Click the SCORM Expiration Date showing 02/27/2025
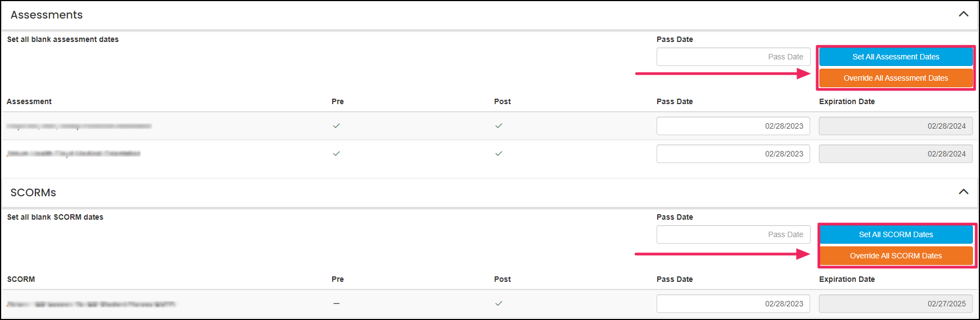This screenshot has width=980, height=320. pos(896,303)
